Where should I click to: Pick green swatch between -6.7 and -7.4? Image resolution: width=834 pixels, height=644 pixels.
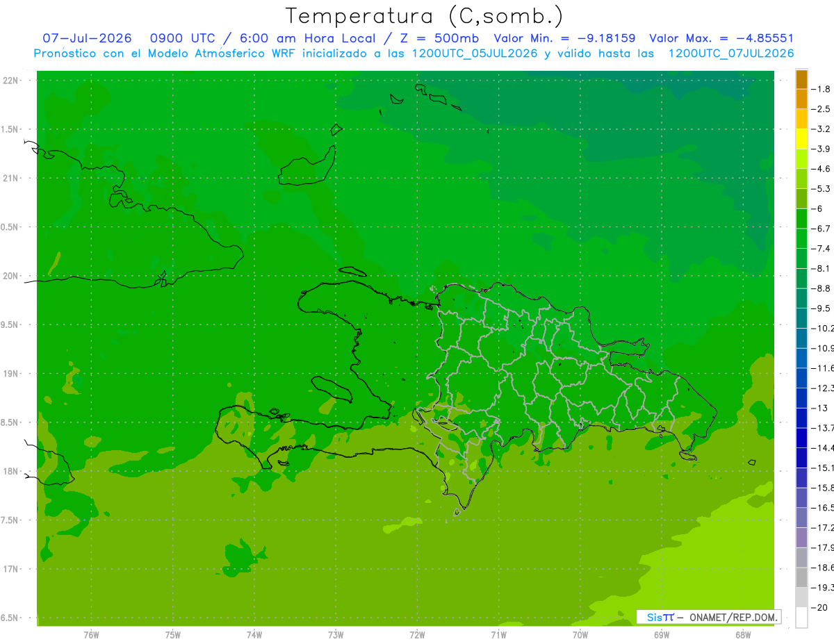(801, 238)
